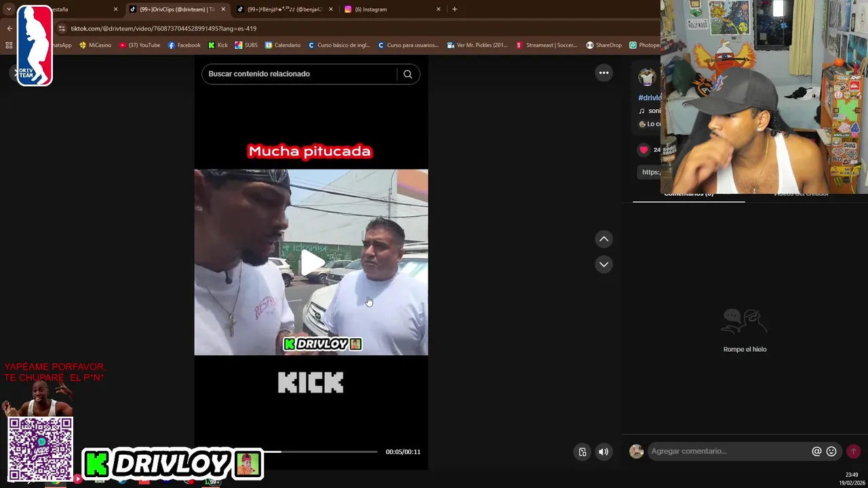Click the red send comment arrow
868x488 pixels.
[x=853, y=451]
